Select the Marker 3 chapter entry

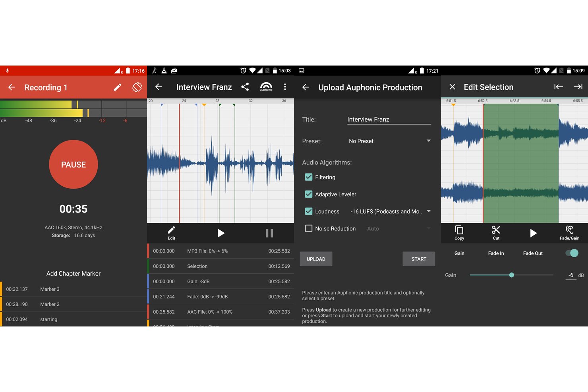73,289
